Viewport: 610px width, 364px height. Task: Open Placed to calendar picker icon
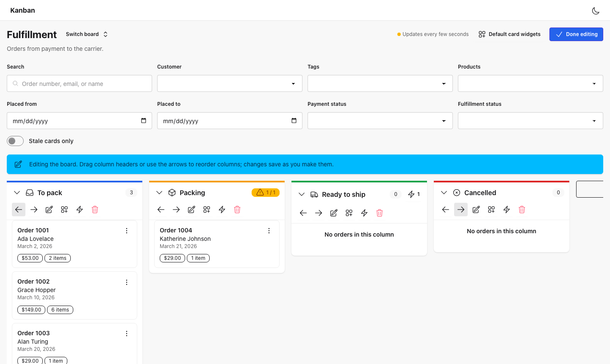(294, 121)
